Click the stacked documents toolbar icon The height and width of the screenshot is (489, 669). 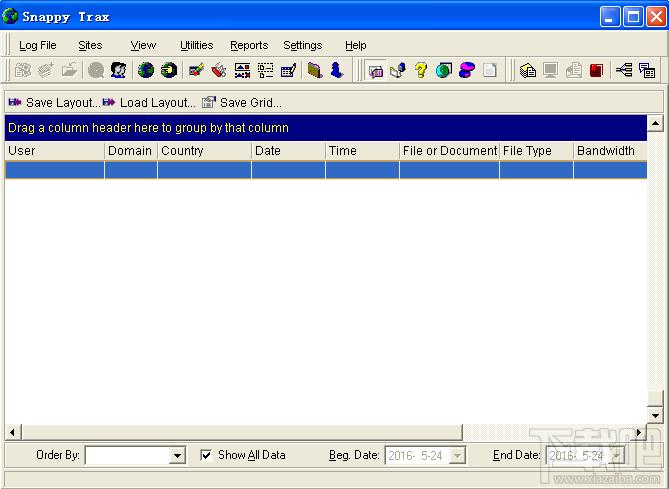click(x=528, y=70)
